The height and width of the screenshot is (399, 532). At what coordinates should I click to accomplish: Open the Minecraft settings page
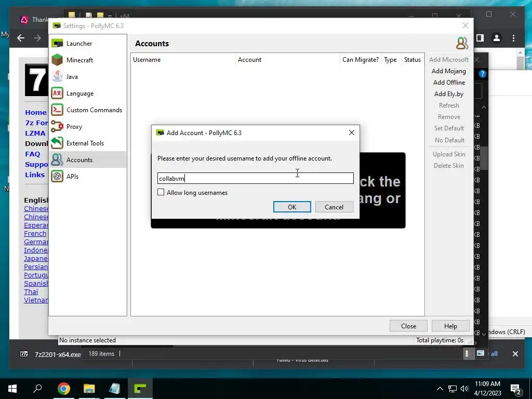pos(88,60)
